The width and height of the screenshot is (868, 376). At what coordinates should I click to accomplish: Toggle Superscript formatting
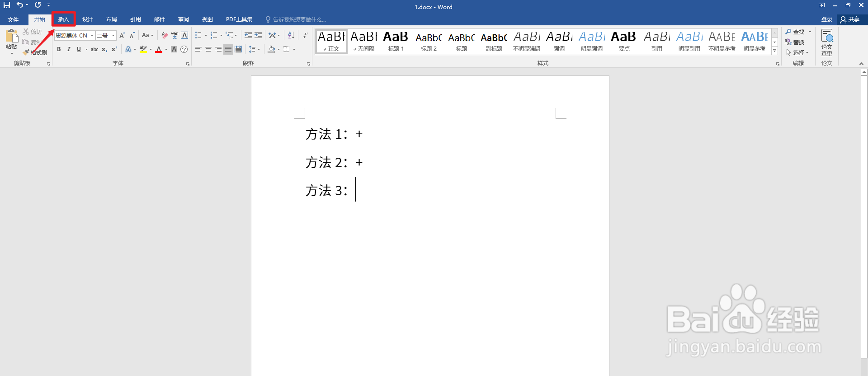pos(114,49)
